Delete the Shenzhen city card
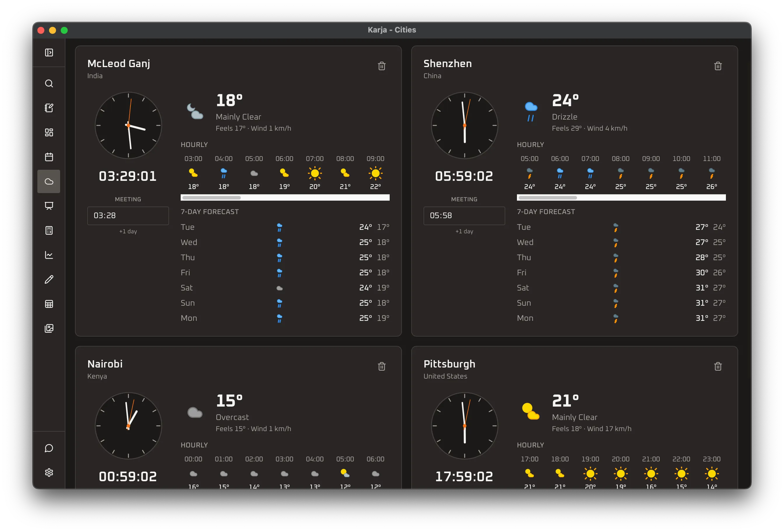The width and height of the screenshot is (784, 532). click(x=718, y=66)
